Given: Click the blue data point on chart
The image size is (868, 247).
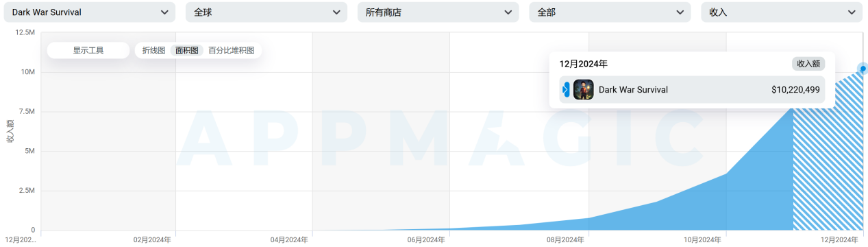Looking at the screenshot, I should coord(863,69).
